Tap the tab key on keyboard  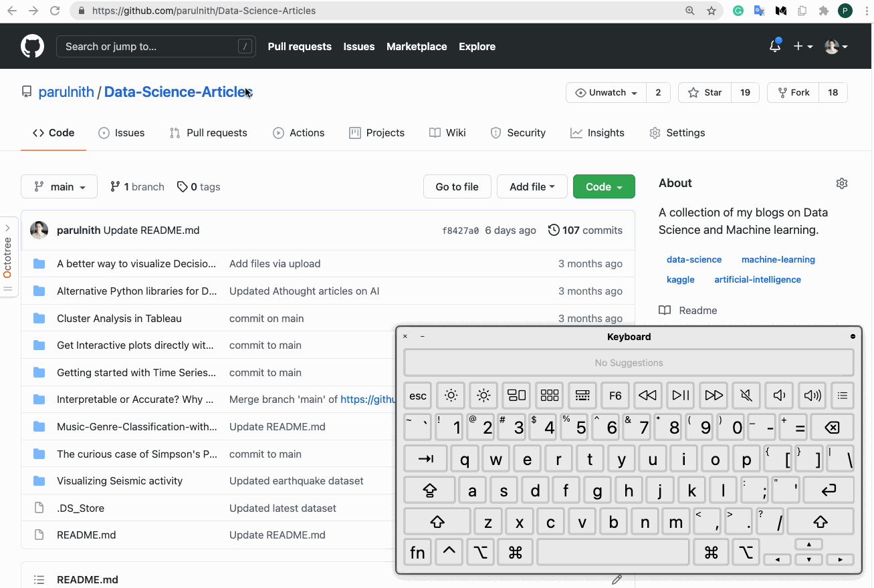pos(426,458)
